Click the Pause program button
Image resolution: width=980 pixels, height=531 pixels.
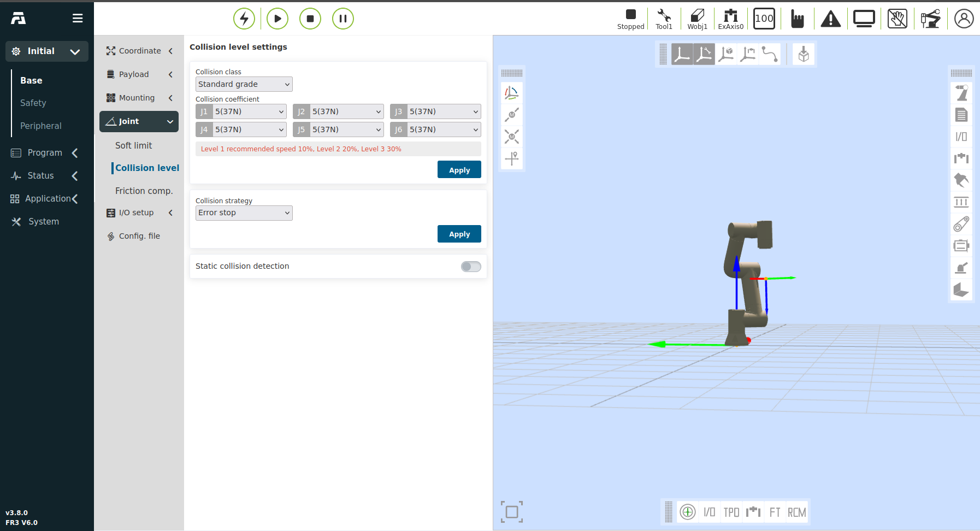[x=343, y=19]
